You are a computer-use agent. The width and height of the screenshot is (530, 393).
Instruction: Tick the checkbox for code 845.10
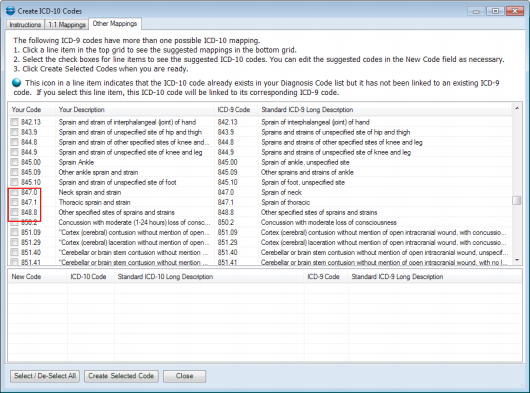(x=14, y=182)
